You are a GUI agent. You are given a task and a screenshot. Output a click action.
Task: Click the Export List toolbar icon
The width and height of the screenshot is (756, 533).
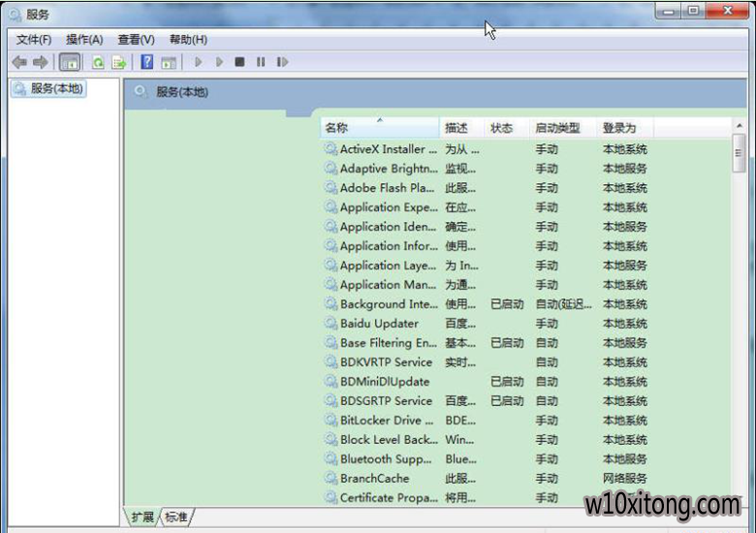pos(118,62)
